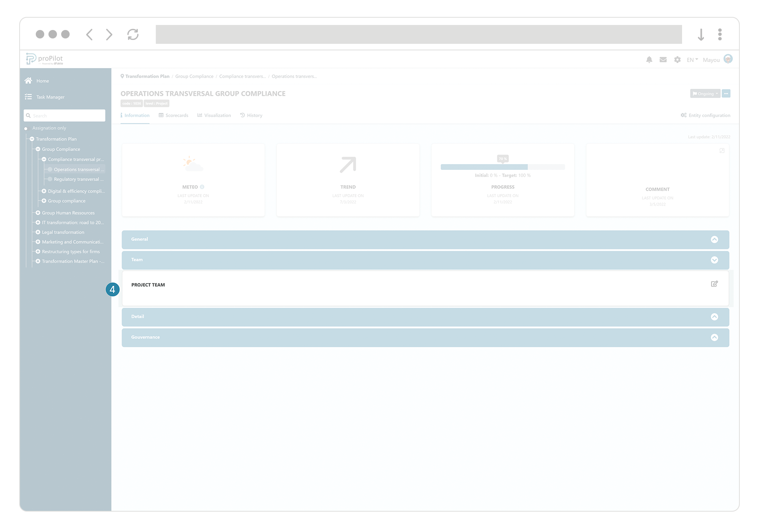The height and width of the screenshot is (532, 759).
Task: Expand the Detail section
Action: tap(715, 317)
